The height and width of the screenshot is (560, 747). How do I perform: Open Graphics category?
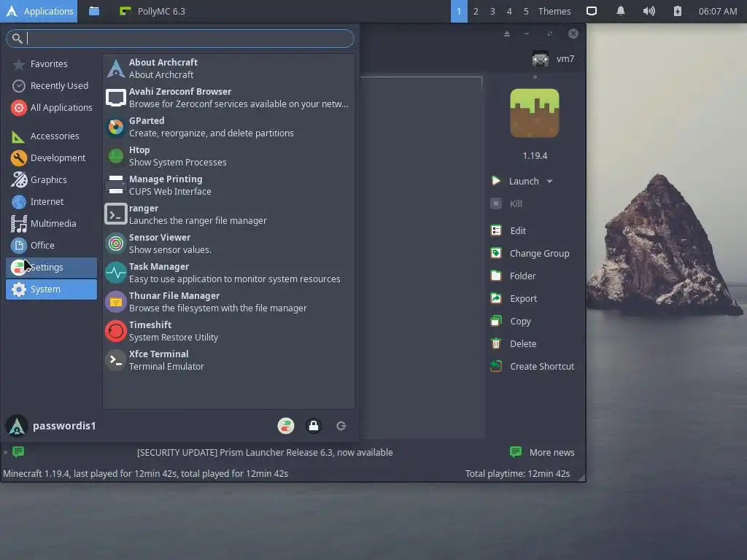pos(52,180)
